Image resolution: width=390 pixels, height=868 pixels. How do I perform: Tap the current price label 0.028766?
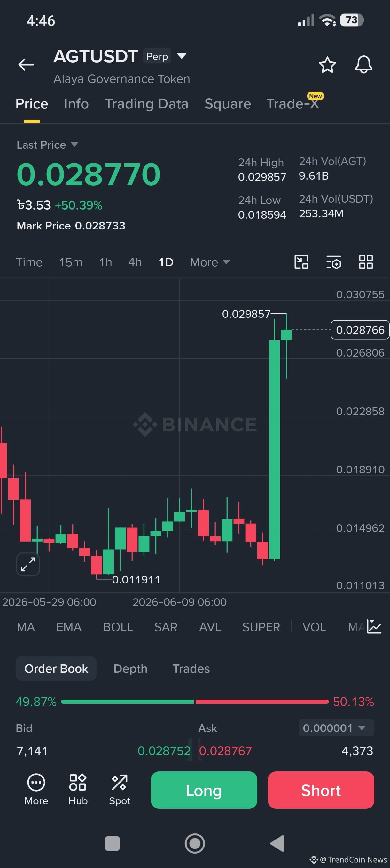[360, 330]
